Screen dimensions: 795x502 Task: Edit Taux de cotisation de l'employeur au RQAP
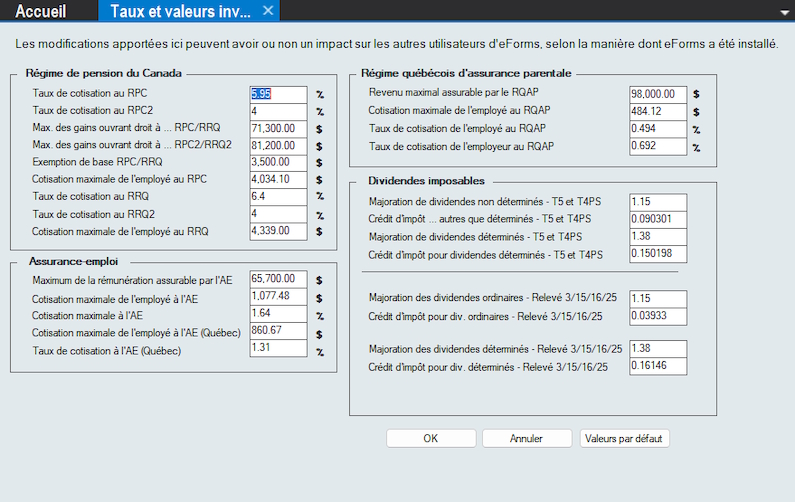pos(657,146)
